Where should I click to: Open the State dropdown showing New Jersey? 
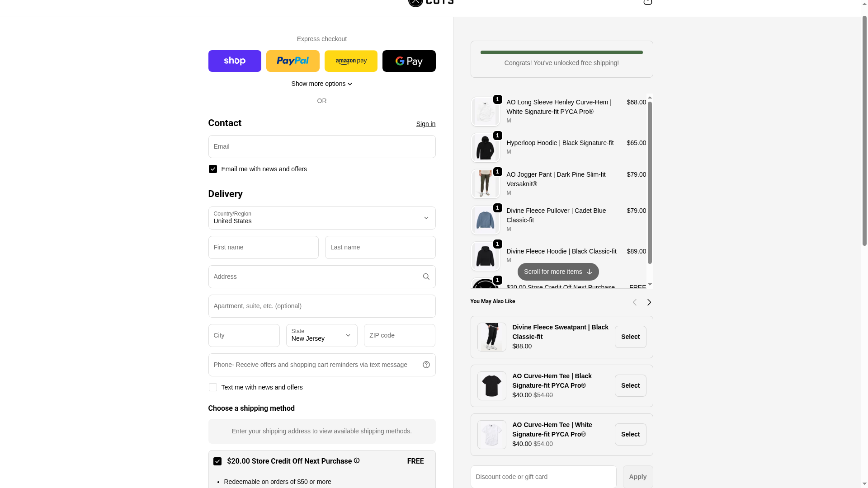point(322,335)
